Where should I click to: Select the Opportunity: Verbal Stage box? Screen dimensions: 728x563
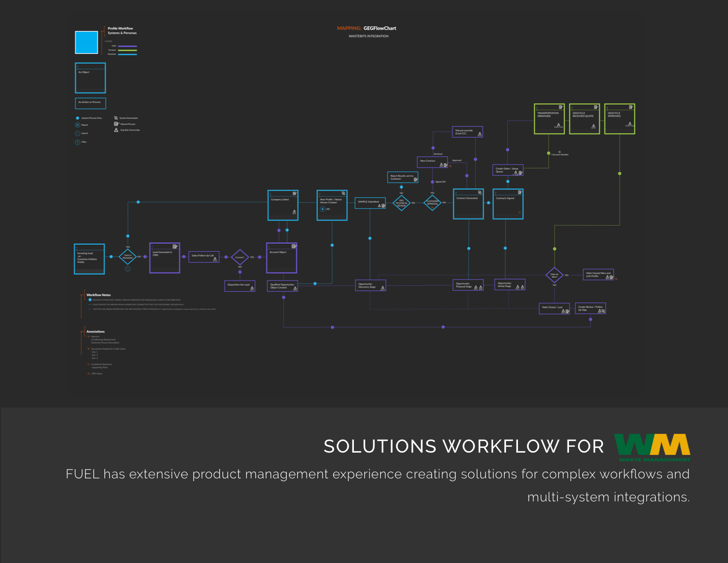tap(510, 285)
